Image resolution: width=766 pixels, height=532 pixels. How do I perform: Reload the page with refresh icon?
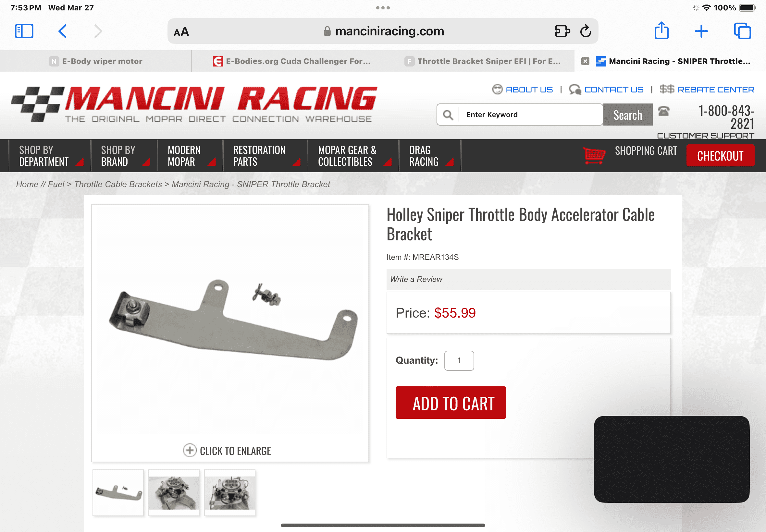(586, 31)
